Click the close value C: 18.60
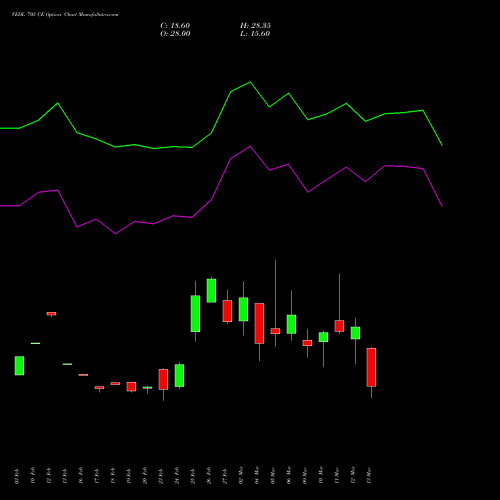 coord(175,26)
